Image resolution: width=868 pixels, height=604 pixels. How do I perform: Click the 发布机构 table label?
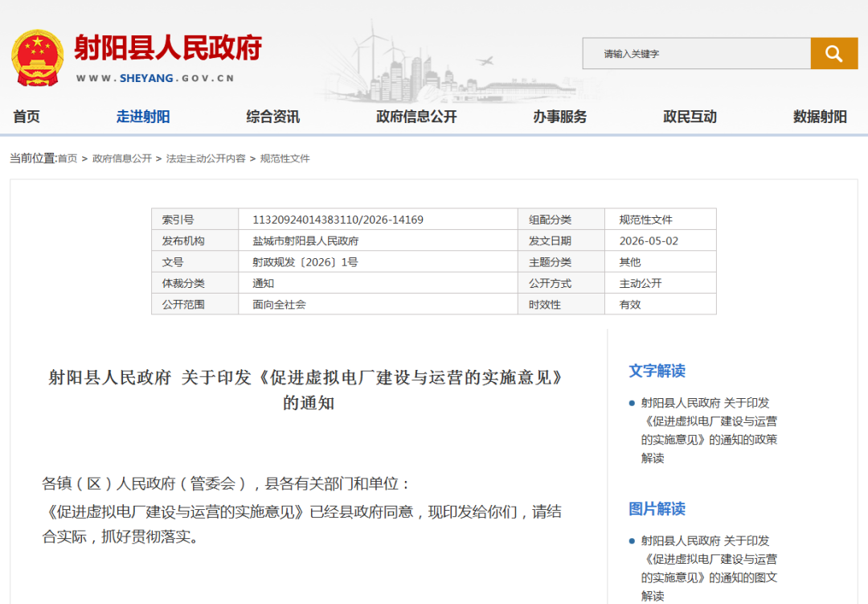pos(183,241)
